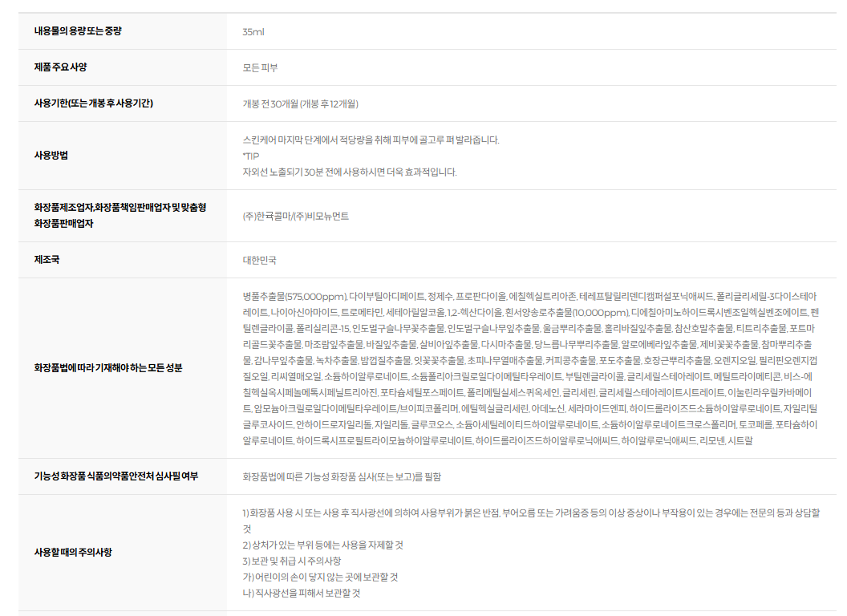
Task: Click the '*TIP' line in usage instructions
Action: pyautogui.click(x=251, y=156)
